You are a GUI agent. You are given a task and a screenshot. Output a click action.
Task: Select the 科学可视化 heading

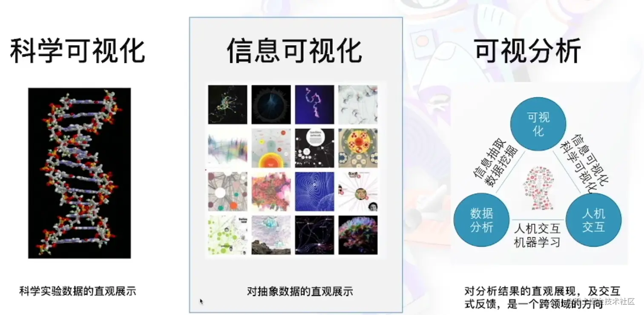point(78,51)
